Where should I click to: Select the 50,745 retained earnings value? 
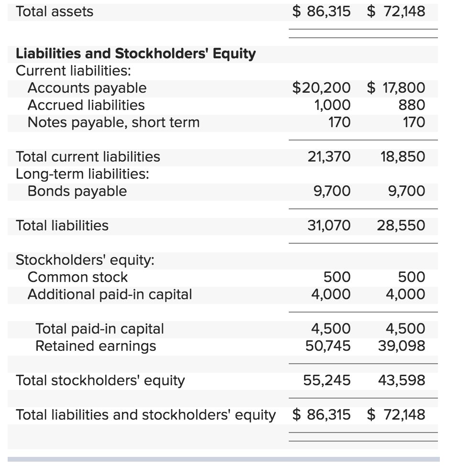pyautogui.click(x=327, y=346)
